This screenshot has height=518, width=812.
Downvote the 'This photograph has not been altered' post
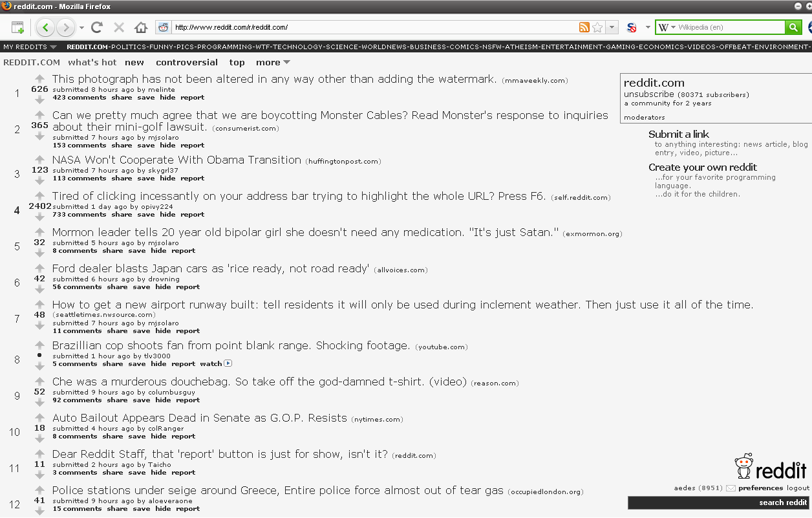tap(39, 100)
